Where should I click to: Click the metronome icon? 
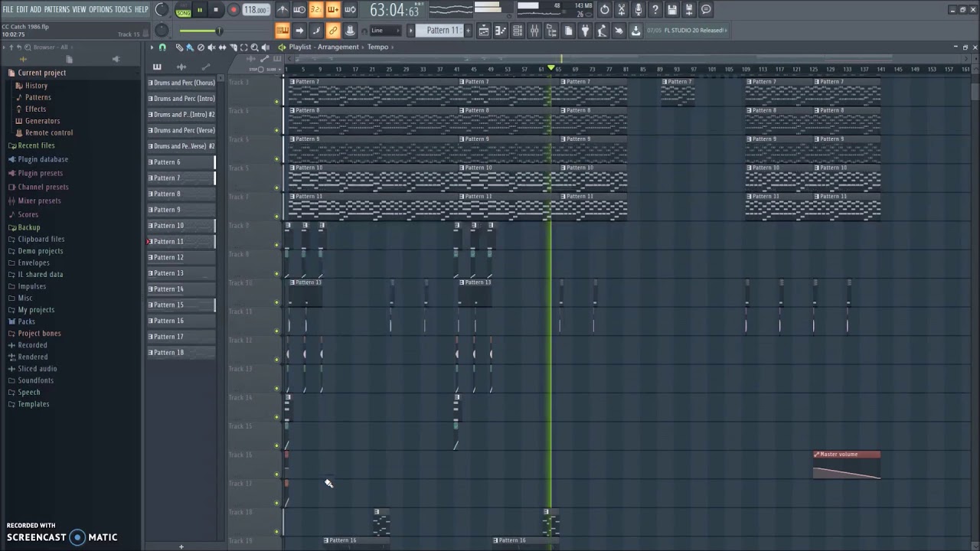click(x=283, y=9)
